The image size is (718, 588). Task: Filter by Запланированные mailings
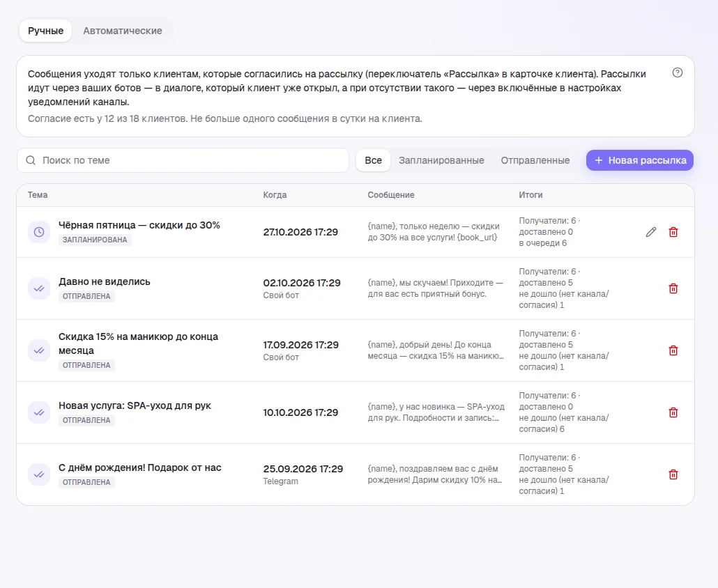click(x=441, y=160)
